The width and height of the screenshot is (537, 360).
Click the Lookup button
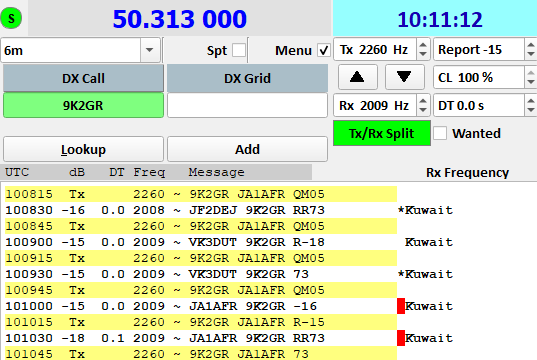pyautogui.click(x=83, y=149)
